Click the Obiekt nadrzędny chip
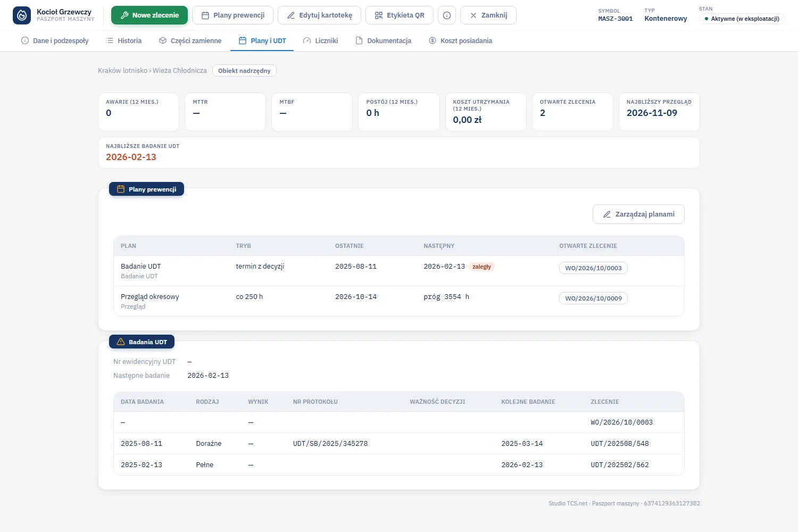This screenshot has height=532, width=798. click(244, 71)
